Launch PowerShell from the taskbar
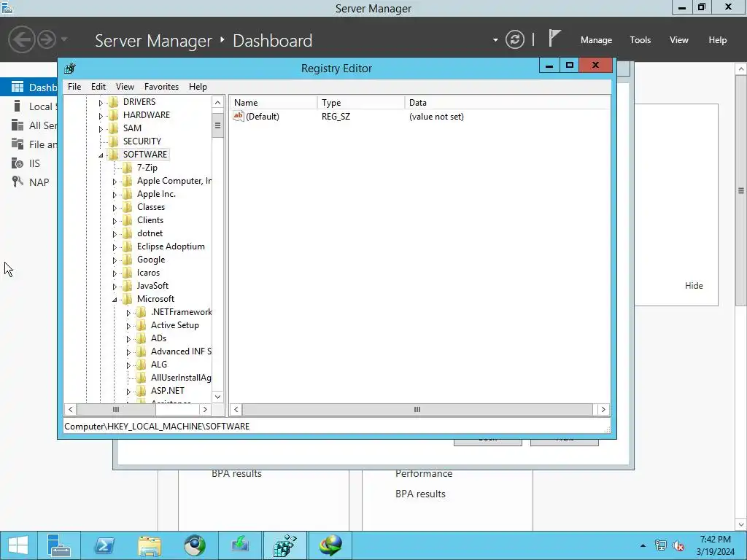 [104, 545]
